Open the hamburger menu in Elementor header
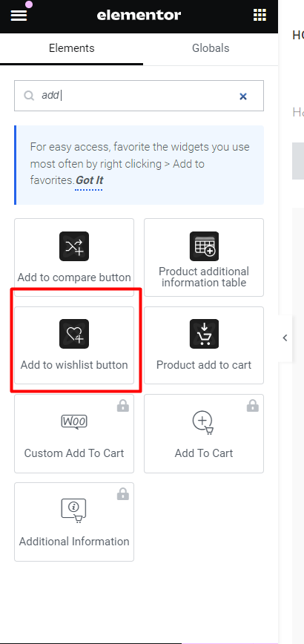The image size is (304, 644). pos(19,16)
